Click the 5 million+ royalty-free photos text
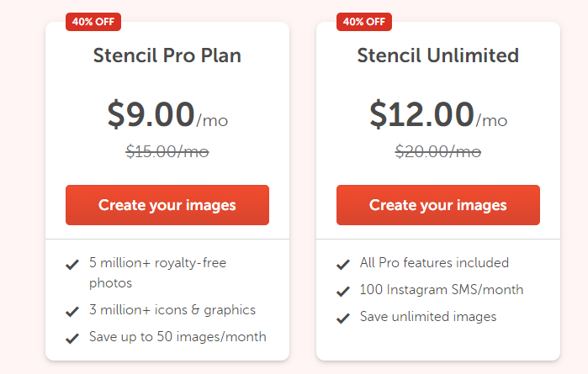588x374 pixels. tap(157, 273)
